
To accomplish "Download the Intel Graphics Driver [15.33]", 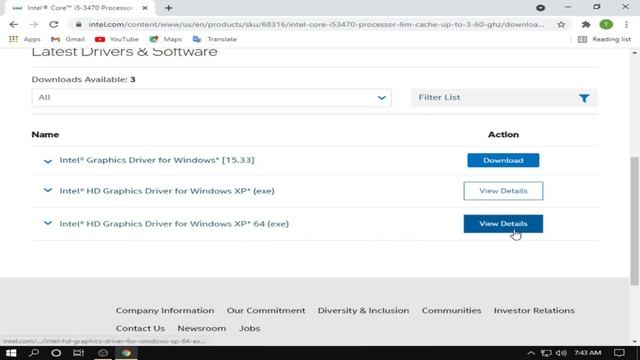I will (x=503, y=160).
